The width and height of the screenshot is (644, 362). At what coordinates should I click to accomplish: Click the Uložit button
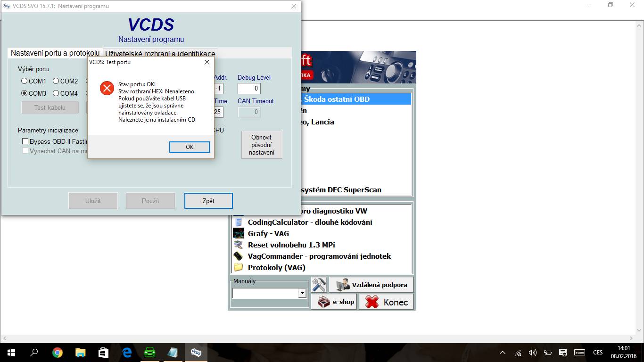[93, 201]
